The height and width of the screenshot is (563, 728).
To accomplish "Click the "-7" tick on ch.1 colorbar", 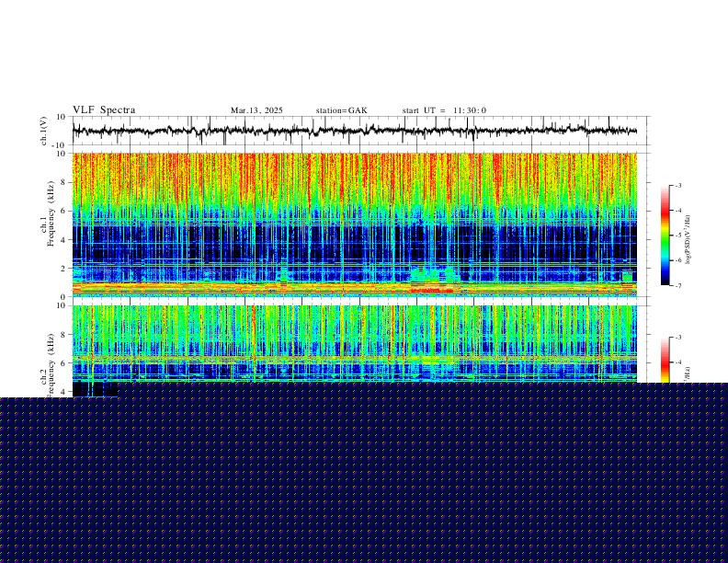I will [678, 286].
